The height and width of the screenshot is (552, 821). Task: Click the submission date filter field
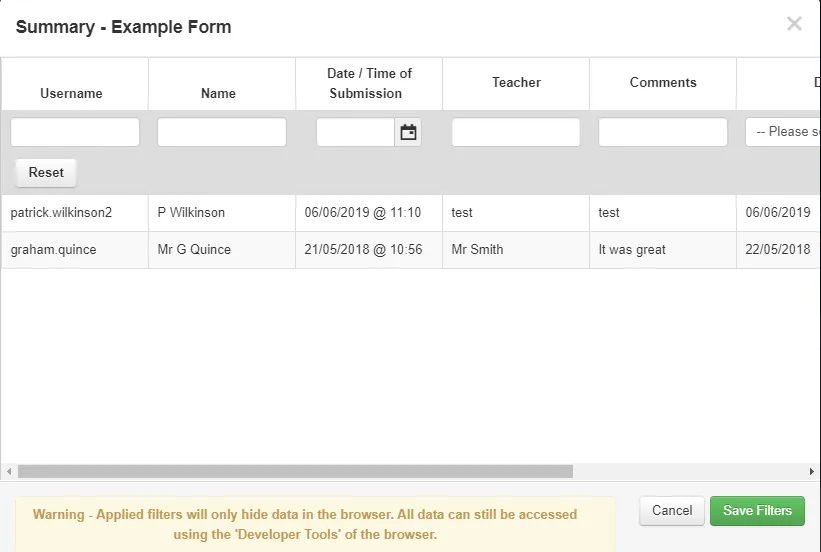[x=355, y=132]
